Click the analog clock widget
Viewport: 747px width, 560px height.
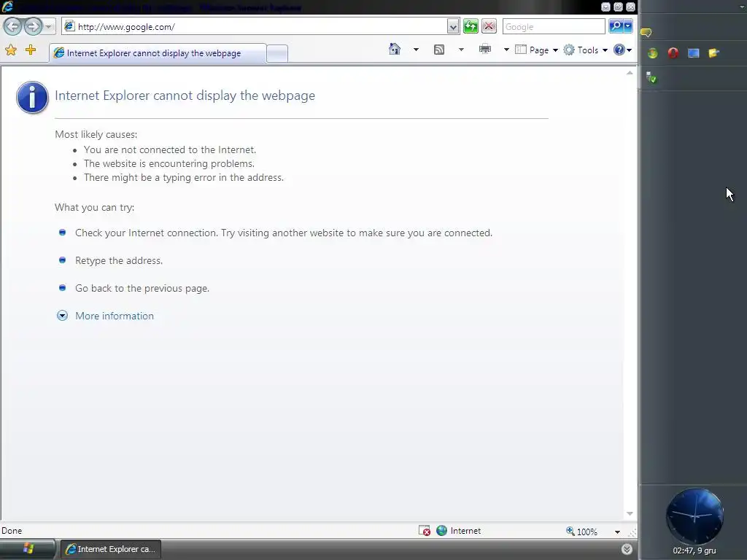pyautogui.click(x=694, y=516)
